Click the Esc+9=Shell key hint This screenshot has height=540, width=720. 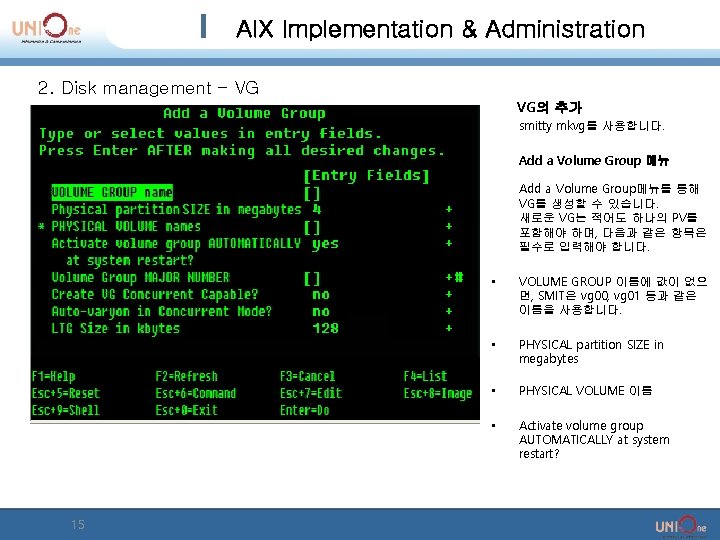(x=66, y=410)
